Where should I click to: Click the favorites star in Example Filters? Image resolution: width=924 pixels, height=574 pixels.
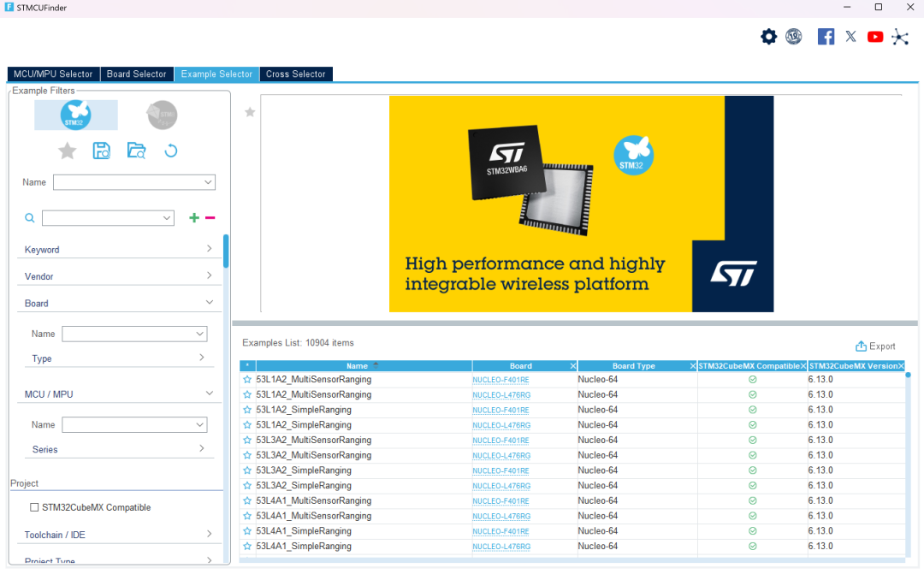click(68, 151)
